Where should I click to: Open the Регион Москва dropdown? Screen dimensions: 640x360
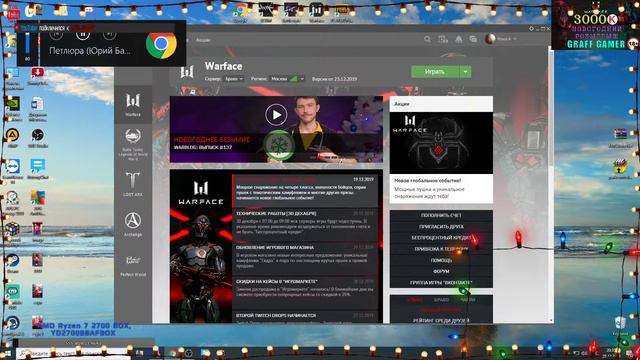point(287,79)
